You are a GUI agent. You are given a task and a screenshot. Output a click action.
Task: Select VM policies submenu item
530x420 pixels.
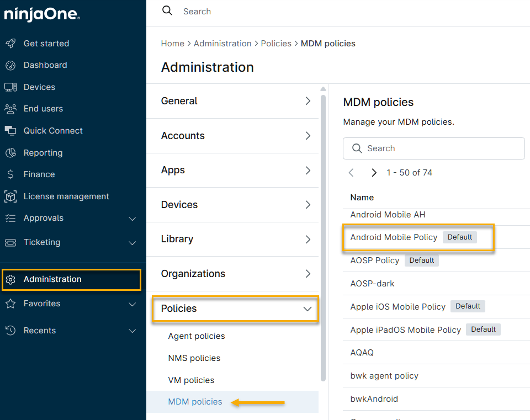pyautogui.click(x=191, y=380)
